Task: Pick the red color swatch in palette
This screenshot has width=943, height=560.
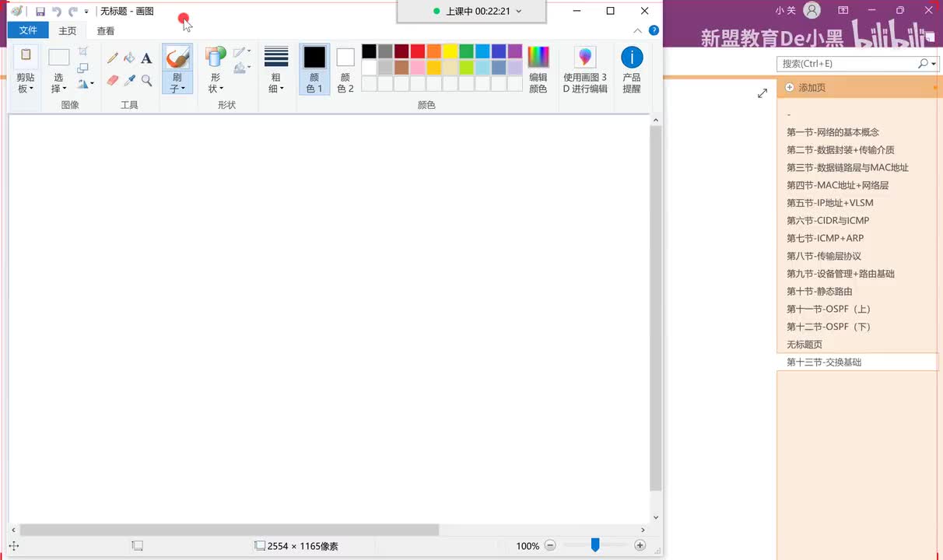Action: click(x=418, y=51)
